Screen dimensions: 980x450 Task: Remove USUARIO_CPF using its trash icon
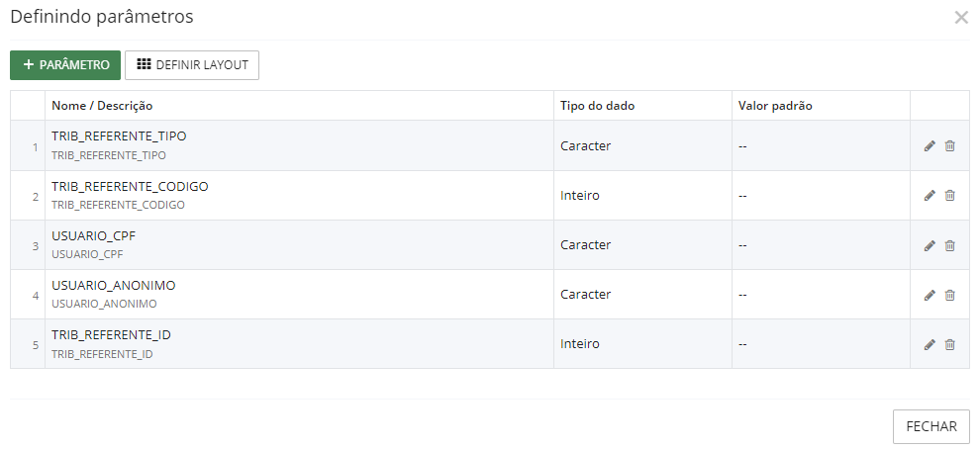(950, 245)
